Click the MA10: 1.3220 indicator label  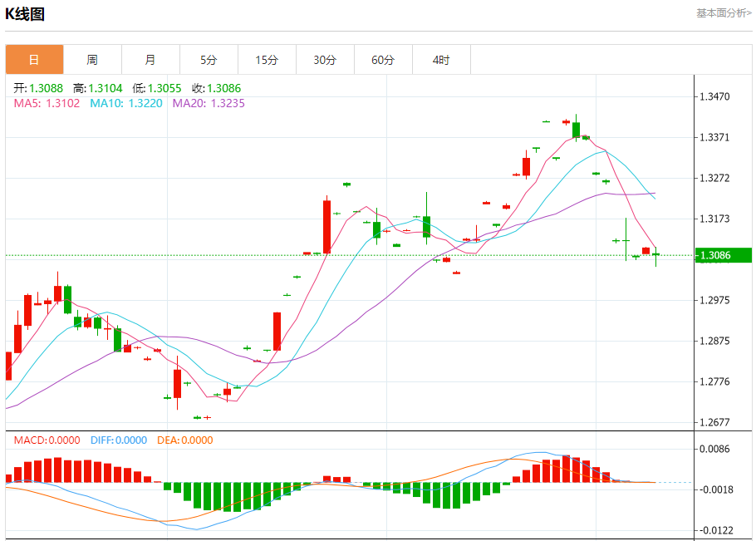(126, 103)
